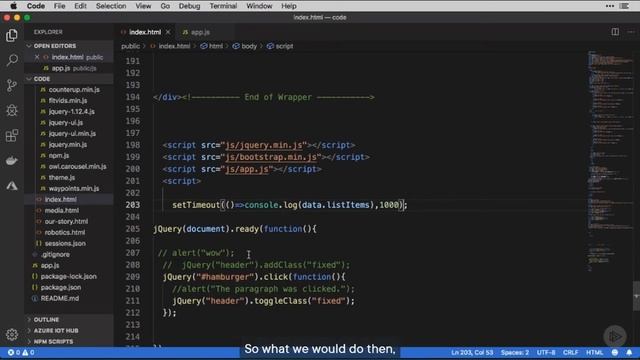640x360 pixels.
Task: Click 'public' in the breadcrumb
Action: 130,46
